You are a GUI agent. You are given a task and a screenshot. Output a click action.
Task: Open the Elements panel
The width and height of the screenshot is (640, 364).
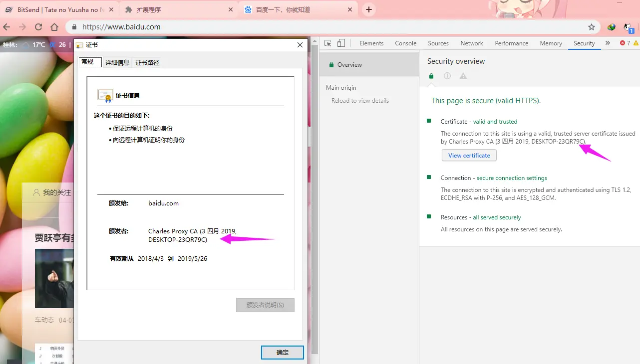(x=371, y=43)
